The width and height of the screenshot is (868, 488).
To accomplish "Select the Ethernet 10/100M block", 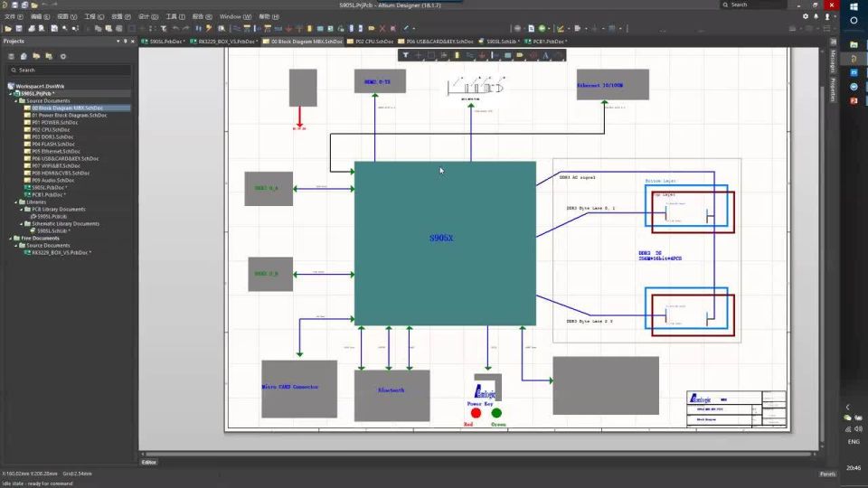I will (x=613, y=85).
